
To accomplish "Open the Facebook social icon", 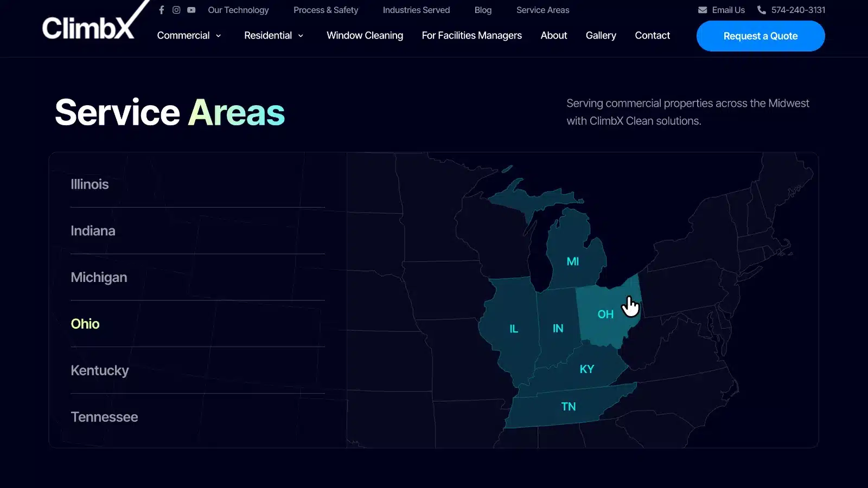I will [x=161, y=10].
